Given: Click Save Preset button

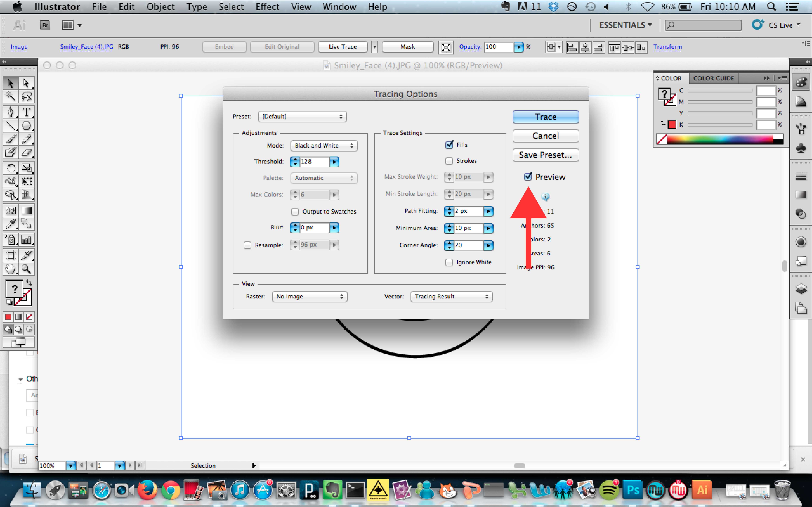Looking at the screenshot, I should point(545,155).
